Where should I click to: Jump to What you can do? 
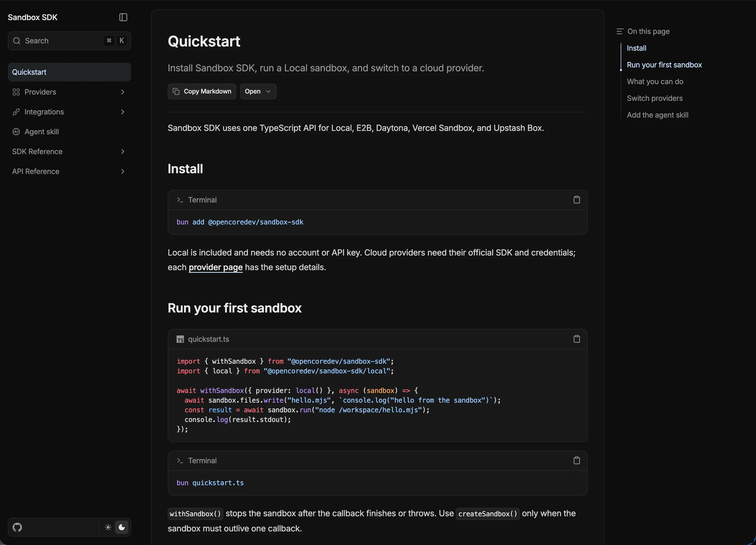tap(655, 82)
